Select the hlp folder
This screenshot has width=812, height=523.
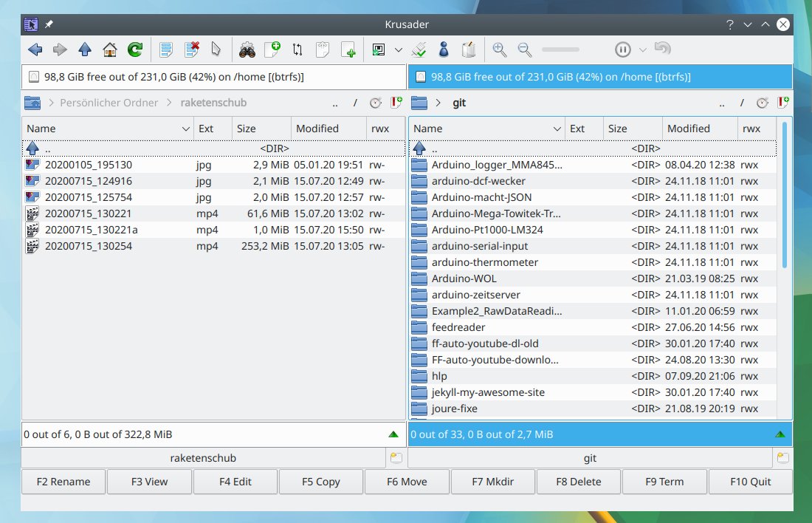coord(593,376)
